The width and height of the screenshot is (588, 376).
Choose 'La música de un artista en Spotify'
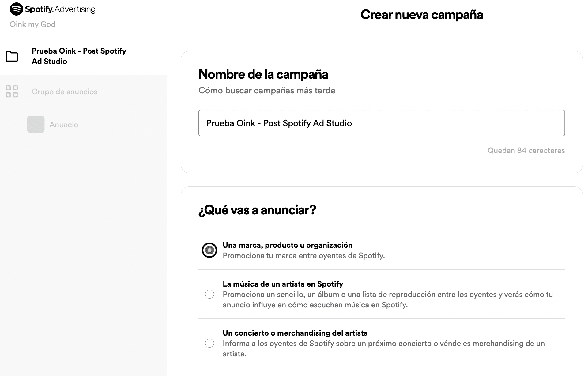click(209, 294)
